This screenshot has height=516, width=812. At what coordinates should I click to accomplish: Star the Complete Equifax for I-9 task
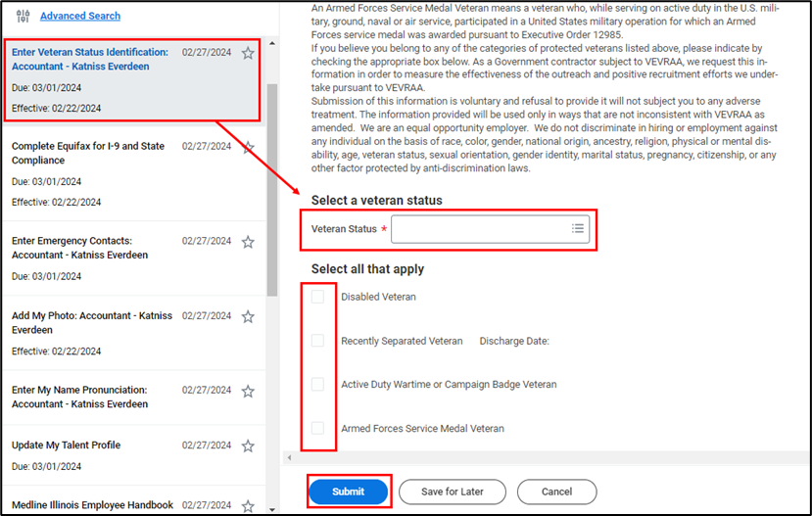click(248, 148)
